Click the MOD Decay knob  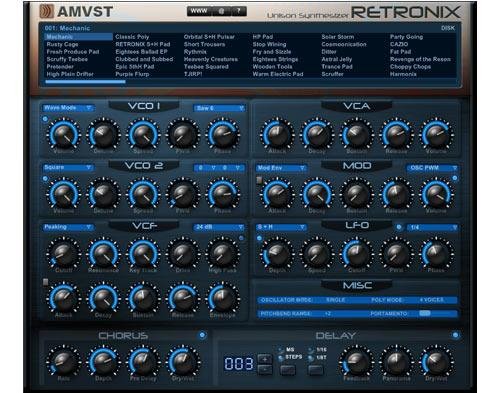point(317,194)
